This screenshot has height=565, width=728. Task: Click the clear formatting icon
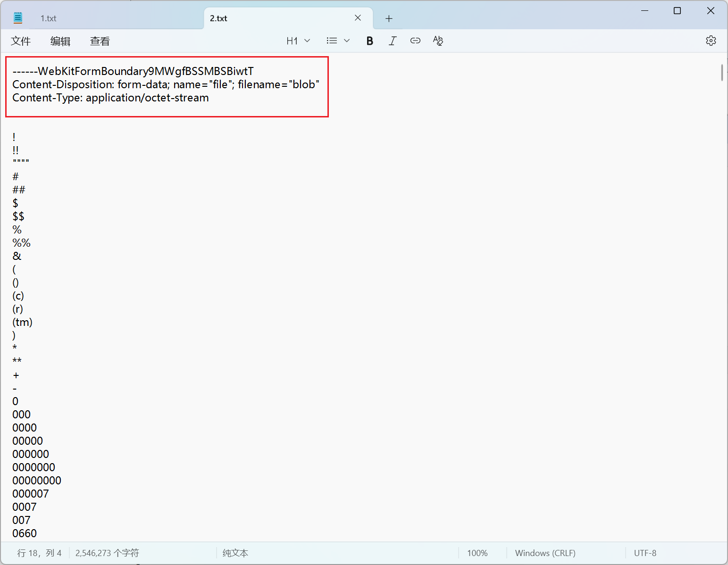coord(438,41)
